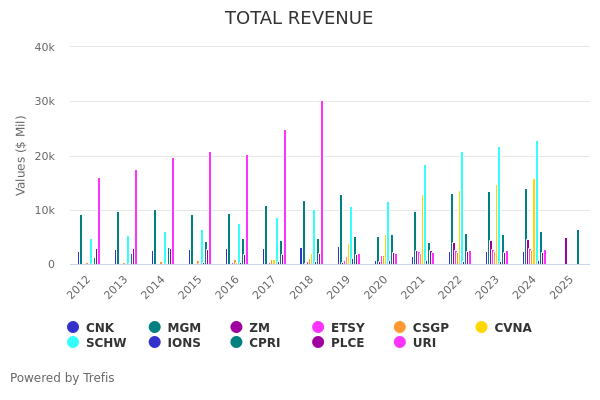Click the orange CSGP legend dot
The height and width of the screenshot is (400, 600).
click(400, 328)
